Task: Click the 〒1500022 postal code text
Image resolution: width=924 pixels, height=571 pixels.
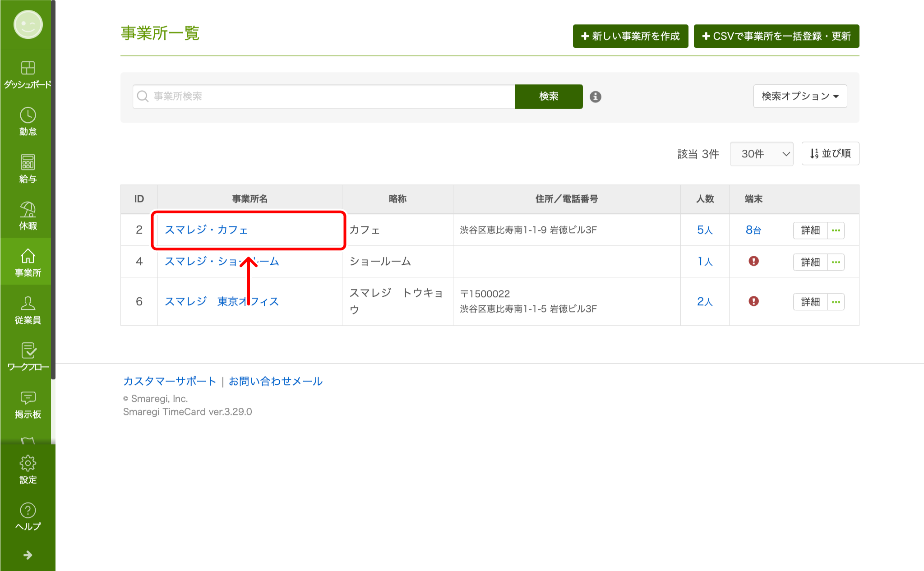Action: coord(485,294)
